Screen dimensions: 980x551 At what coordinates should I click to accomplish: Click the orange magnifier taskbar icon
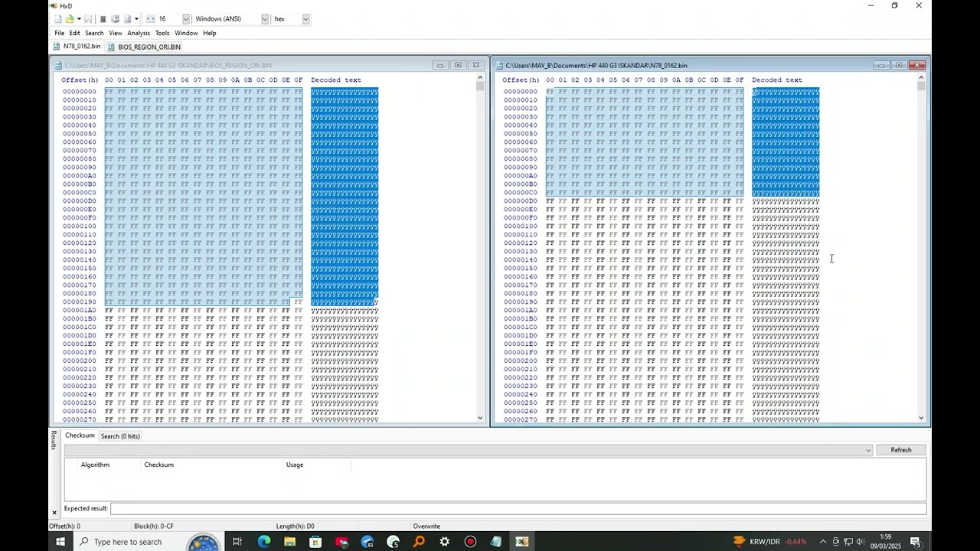tap(419, 542)
